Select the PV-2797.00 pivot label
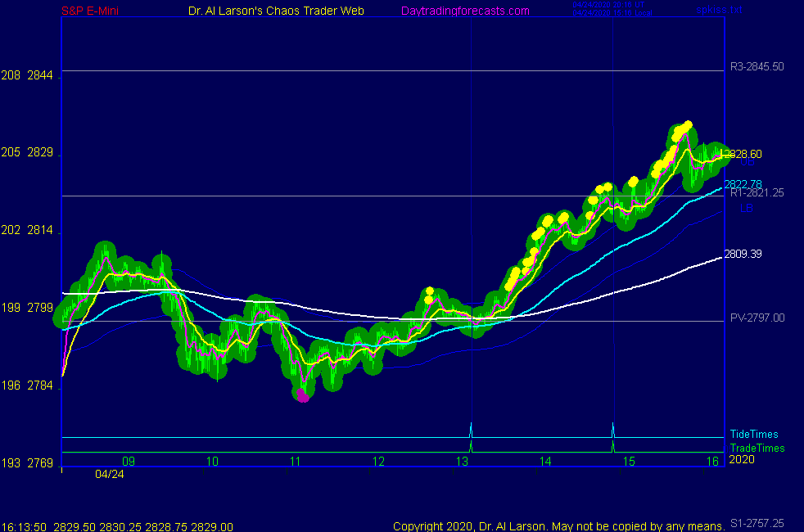 coord(757,318)
